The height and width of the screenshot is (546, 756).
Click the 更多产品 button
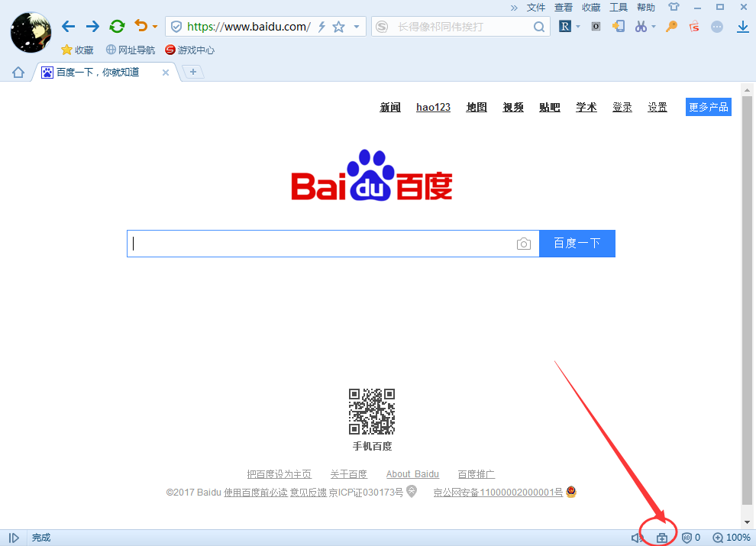[708, 107]
